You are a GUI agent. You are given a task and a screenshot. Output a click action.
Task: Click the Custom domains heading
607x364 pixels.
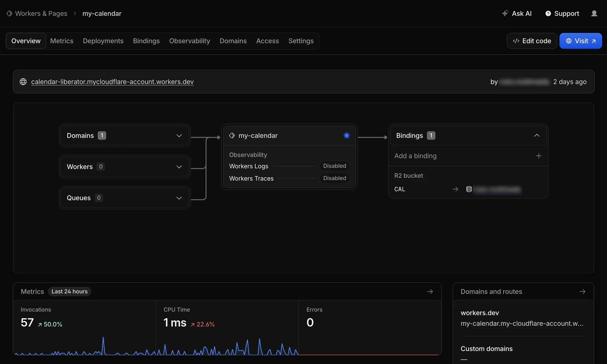[487, 349]
